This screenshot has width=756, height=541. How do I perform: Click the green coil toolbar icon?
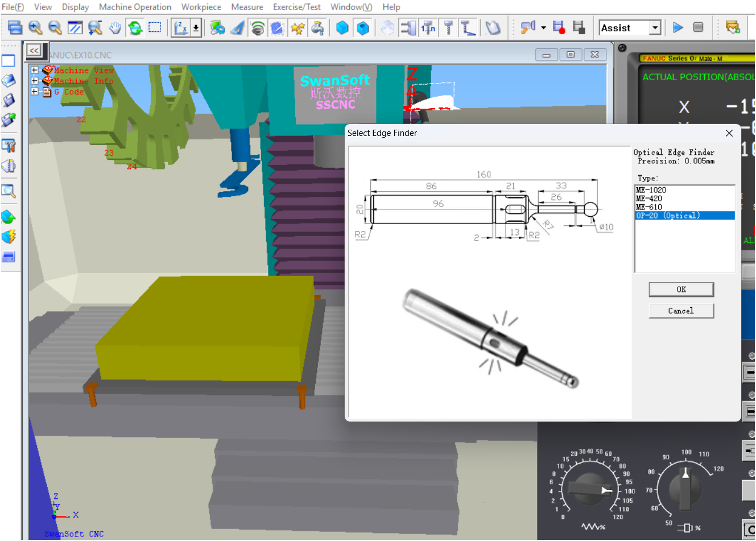coord(258,27)
